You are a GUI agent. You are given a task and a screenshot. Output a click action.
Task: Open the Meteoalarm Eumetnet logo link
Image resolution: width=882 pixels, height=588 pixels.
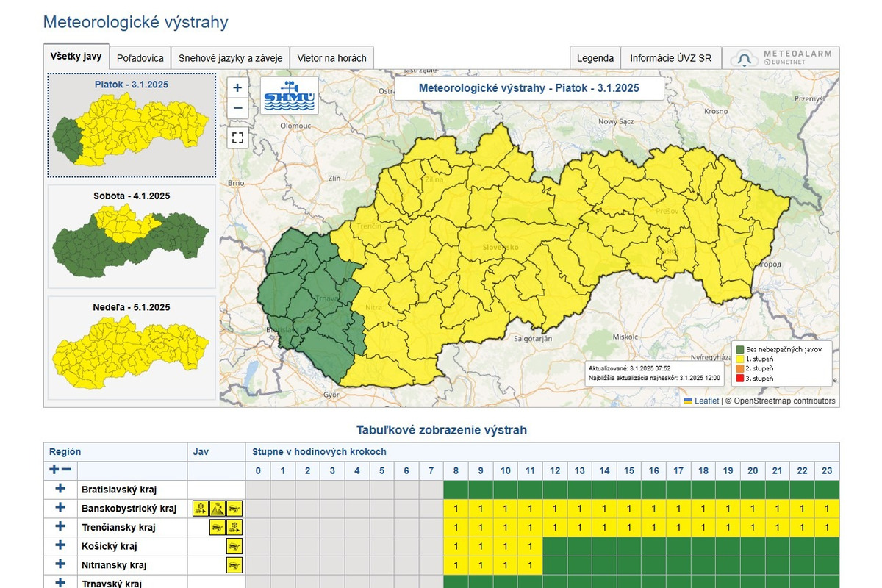(x=781, y=58)
